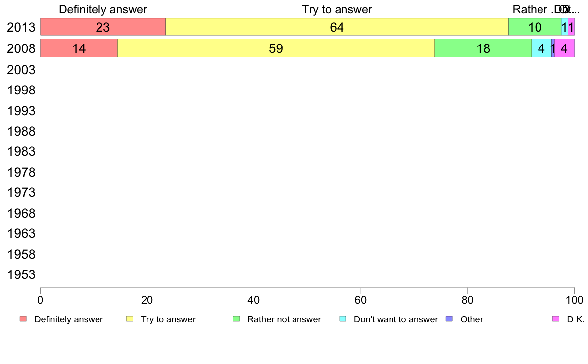588x364 pixels.
Task: Select the 2008 red bar segment labeled 14
Action: [x=79, y=48]
